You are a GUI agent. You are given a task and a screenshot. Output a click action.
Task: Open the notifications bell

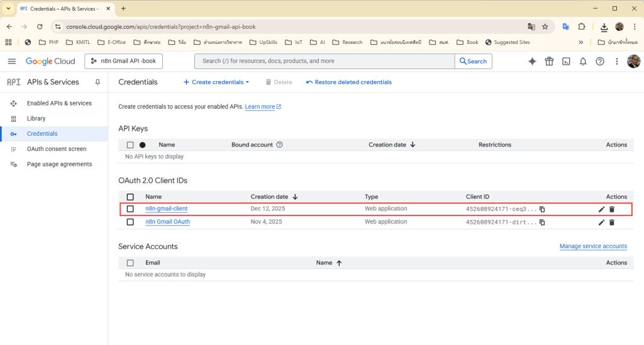[583, 61]
